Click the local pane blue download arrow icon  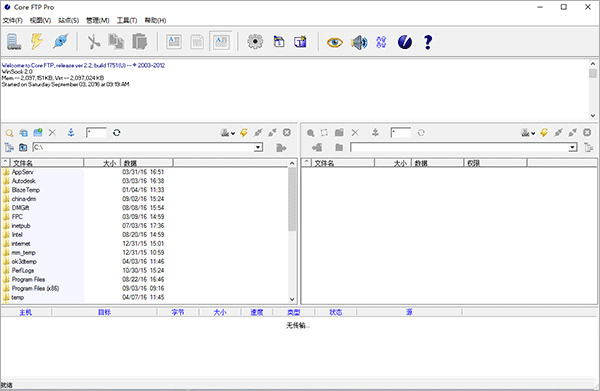coord(71,133)
